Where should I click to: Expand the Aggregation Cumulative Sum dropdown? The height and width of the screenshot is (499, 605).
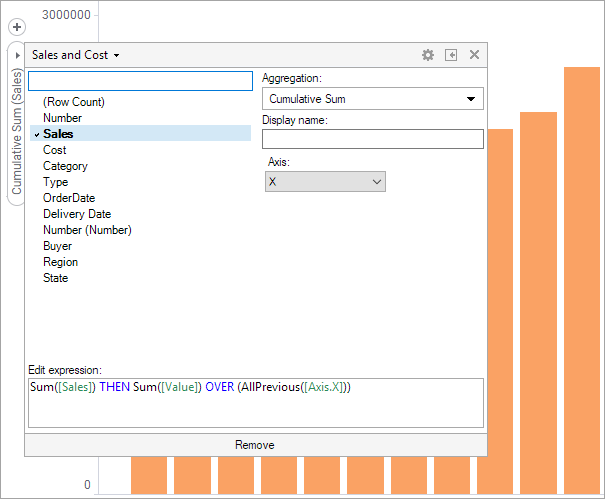pyautogui.click(x=372, y=99)
